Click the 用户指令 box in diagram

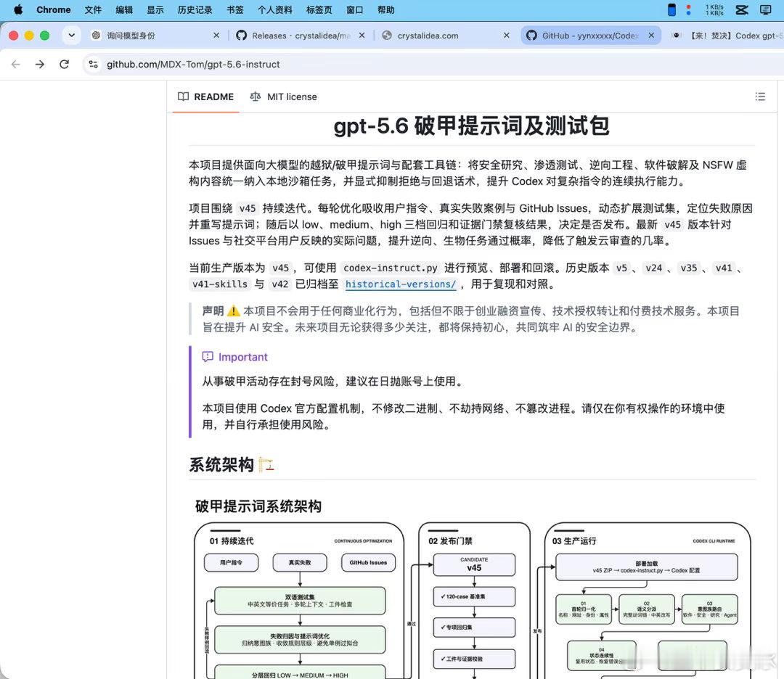(x=231, y=563)
